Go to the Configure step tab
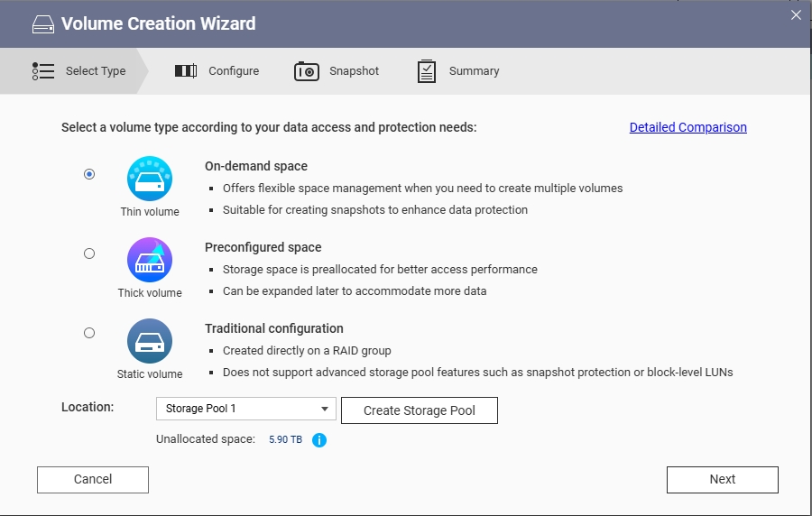812x516 pixels. click(x=217, y=71)
